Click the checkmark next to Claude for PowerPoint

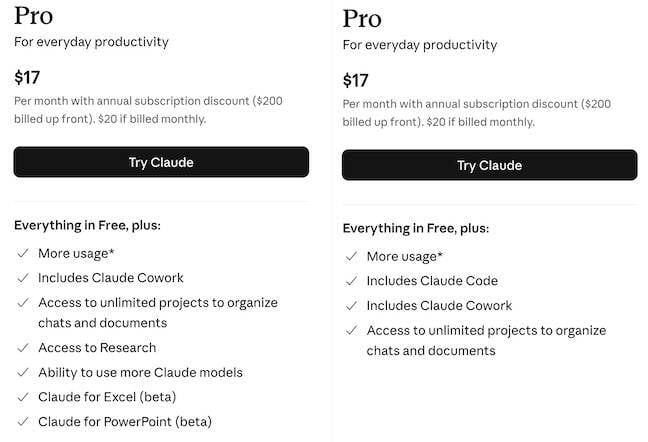[22, 421]
